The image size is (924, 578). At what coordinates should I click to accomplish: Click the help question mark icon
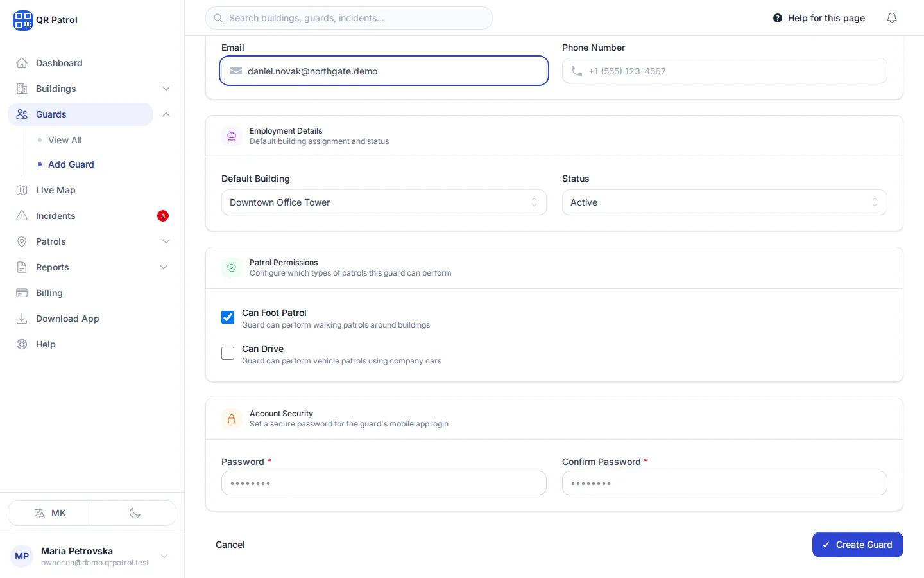[778, 18]
